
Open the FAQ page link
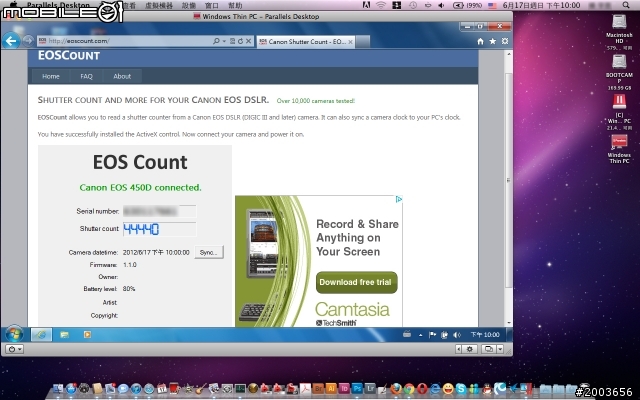click(x=86, y=76)
